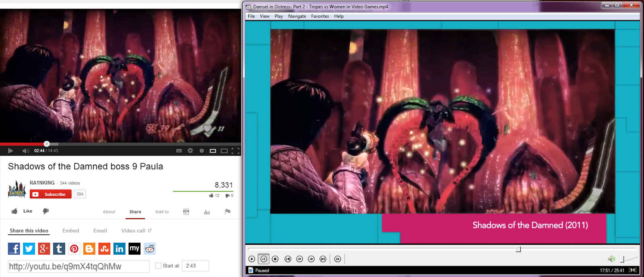Mute audio with media player speaker icon

pyautogui.click(x=611, y=259)
